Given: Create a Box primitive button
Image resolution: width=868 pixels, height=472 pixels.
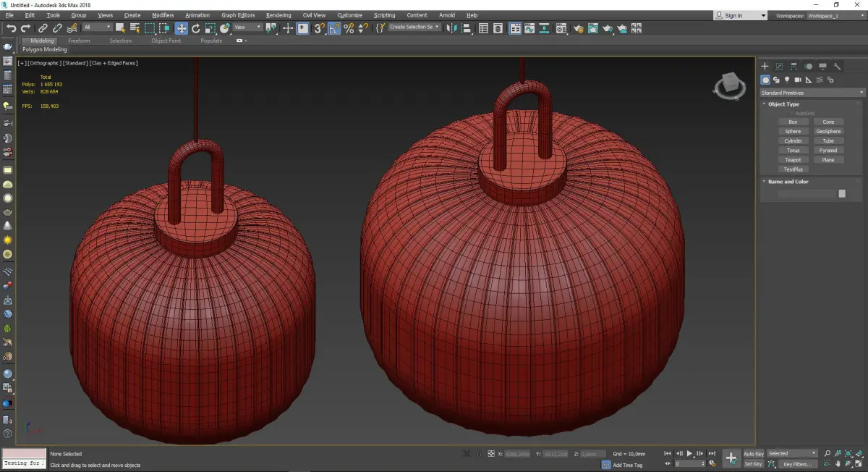Looking at the screenshot, I should 793,122.
